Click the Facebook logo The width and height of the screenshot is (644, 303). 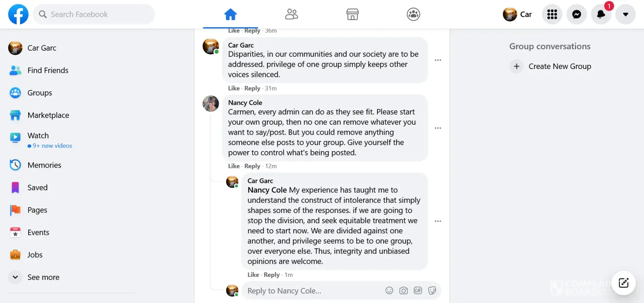[18, 14]
